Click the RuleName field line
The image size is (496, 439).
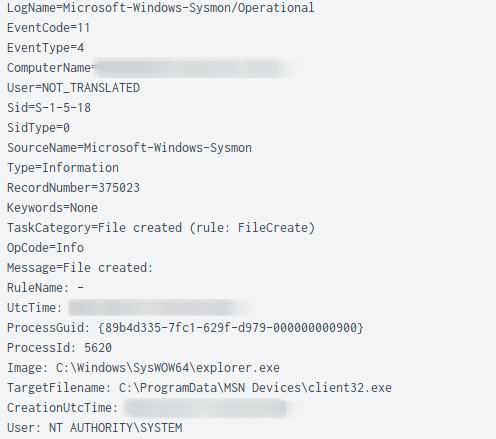[x=45, y=288]
